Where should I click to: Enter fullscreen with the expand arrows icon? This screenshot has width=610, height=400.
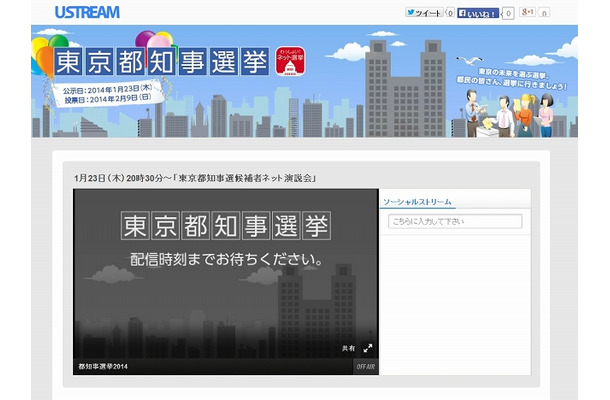coord(367,348)
